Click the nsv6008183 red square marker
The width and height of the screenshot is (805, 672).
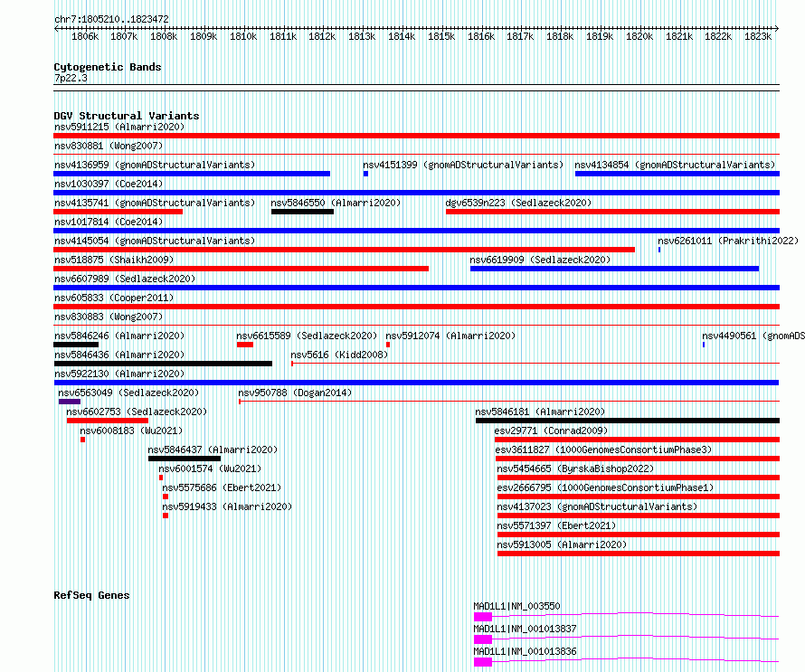pos(82,440)
